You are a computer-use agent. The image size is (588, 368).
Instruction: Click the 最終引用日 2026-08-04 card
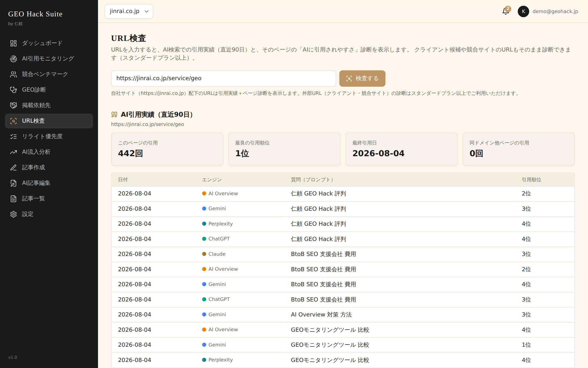pos(402,149)
